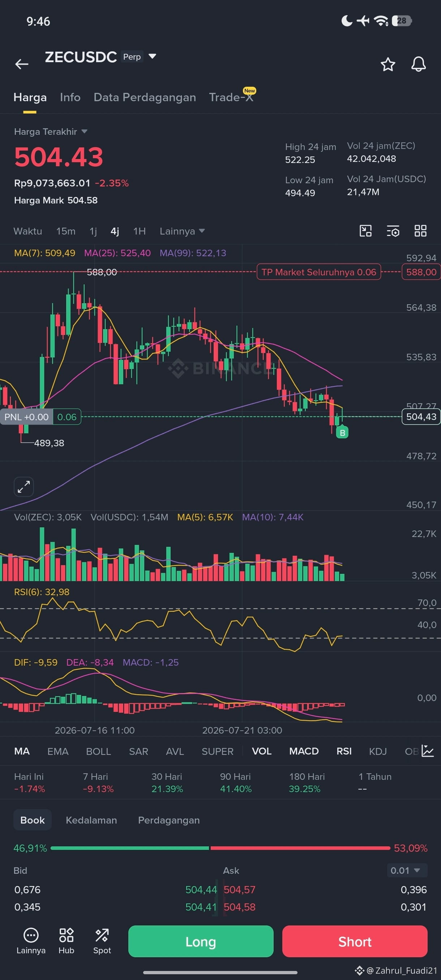
Task: Toggle MACD sub-indicator
Action: click(304, 751)
